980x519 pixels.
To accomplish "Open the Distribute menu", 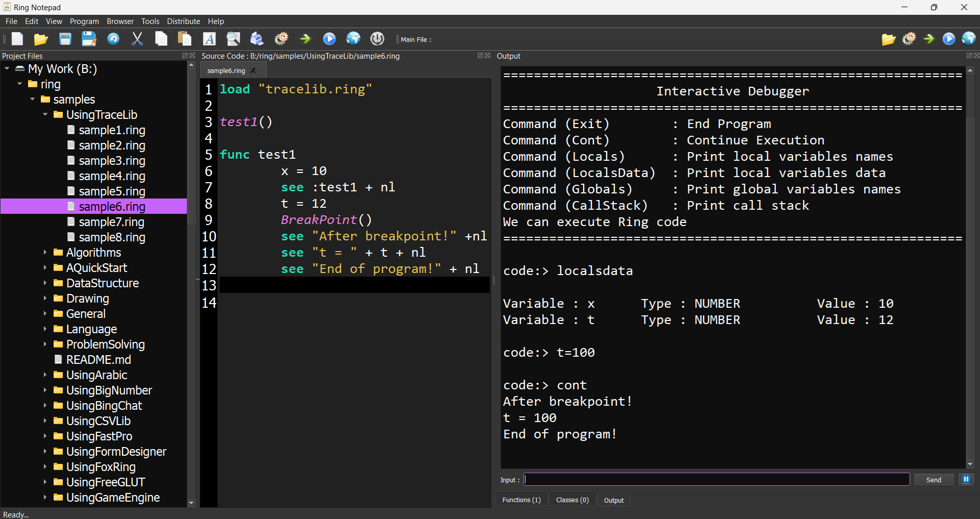I will (183, 21).
